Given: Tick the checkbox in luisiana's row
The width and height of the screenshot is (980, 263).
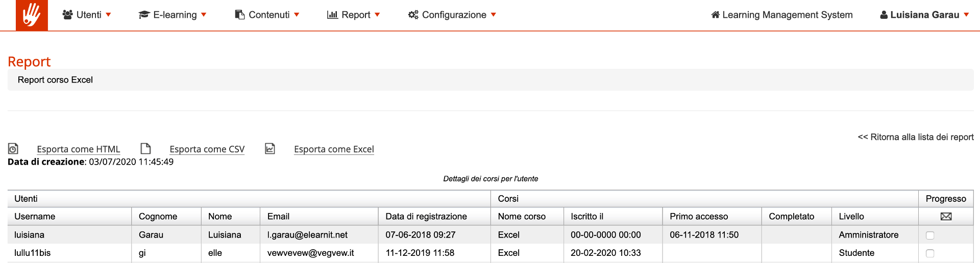Looking at the screenshot, I should pos(930,235).
